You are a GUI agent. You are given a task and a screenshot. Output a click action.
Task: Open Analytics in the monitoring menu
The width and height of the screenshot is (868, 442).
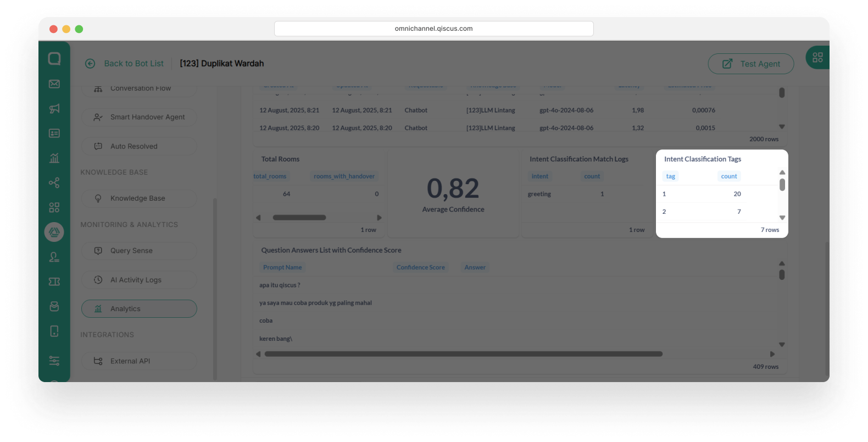139,309
